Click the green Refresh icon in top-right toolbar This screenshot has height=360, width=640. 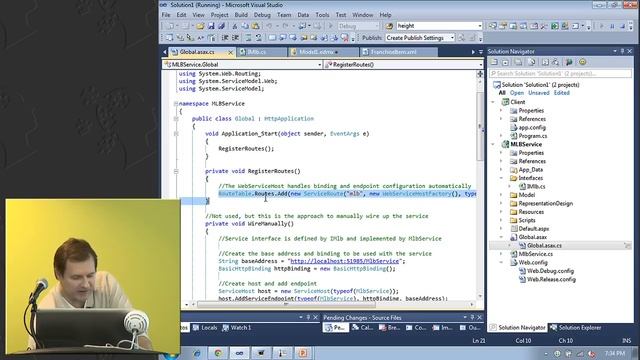[555, 26]
